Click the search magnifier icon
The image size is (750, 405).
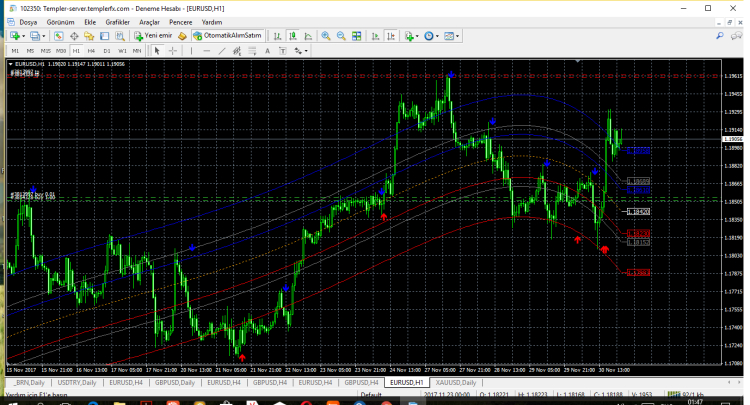[720, 36]
